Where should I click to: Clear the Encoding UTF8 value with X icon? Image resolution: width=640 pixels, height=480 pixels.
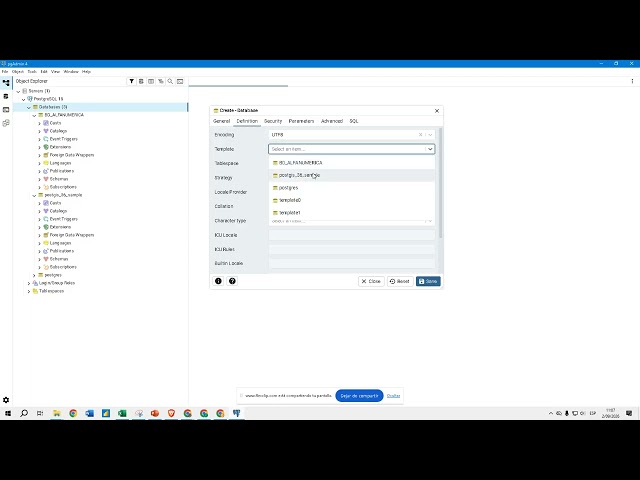(420, 135)
